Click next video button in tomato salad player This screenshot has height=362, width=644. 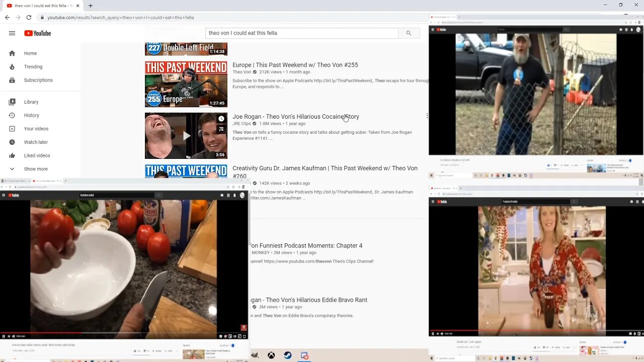[10, 336]
